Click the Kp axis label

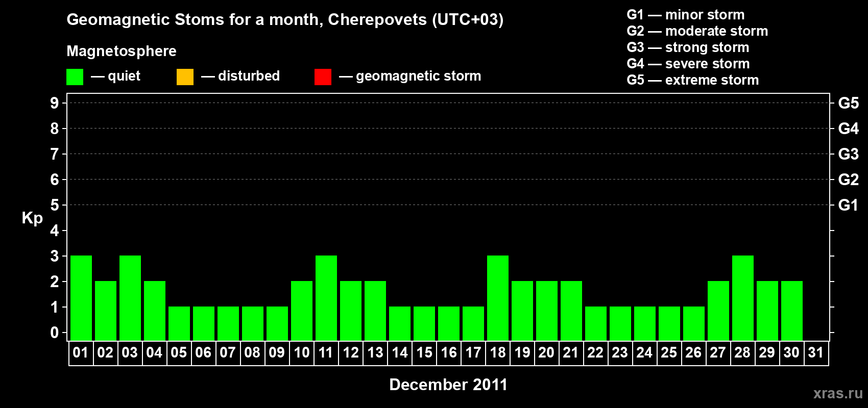(32, 218)
